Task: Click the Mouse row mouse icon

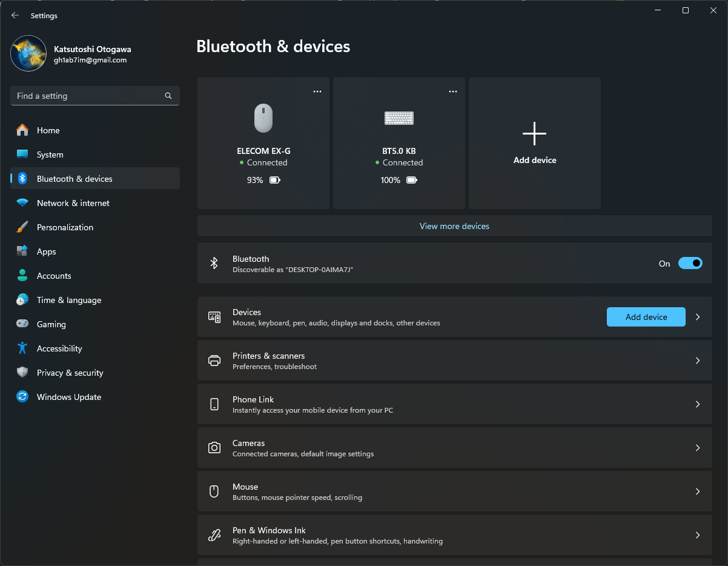Action: point(214,491)
